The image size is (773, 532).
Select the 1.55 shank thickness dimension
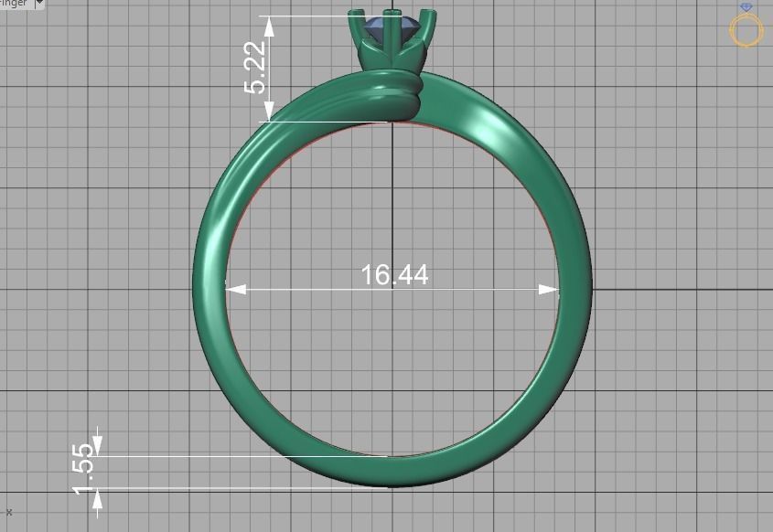82,469
